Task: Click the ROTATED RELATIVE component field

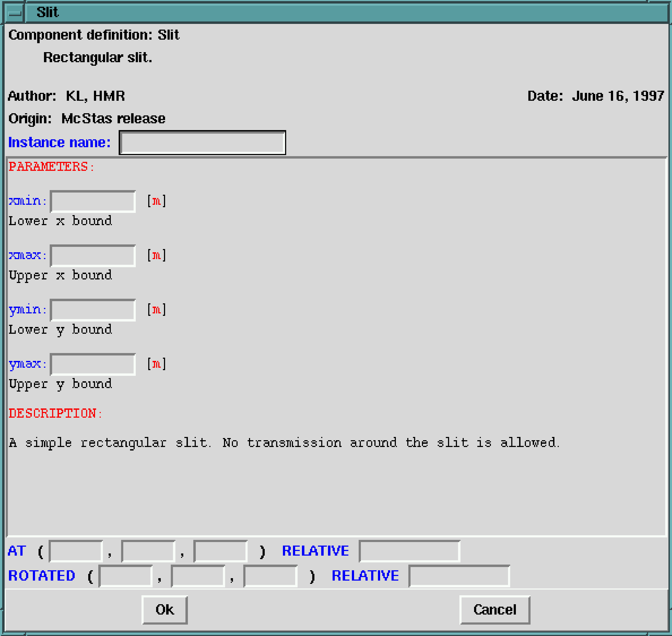Action: coord(459,576)
